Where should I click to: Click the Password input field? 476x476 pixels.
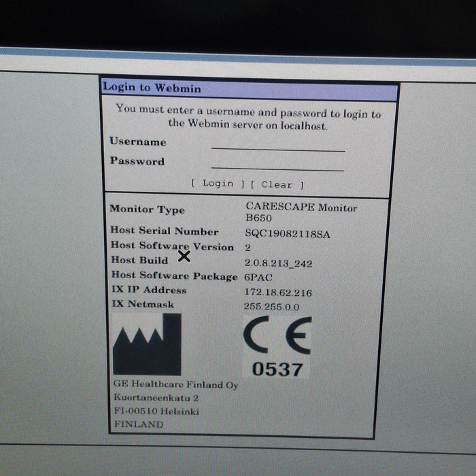pyautogui.click(x=277, y=164)
